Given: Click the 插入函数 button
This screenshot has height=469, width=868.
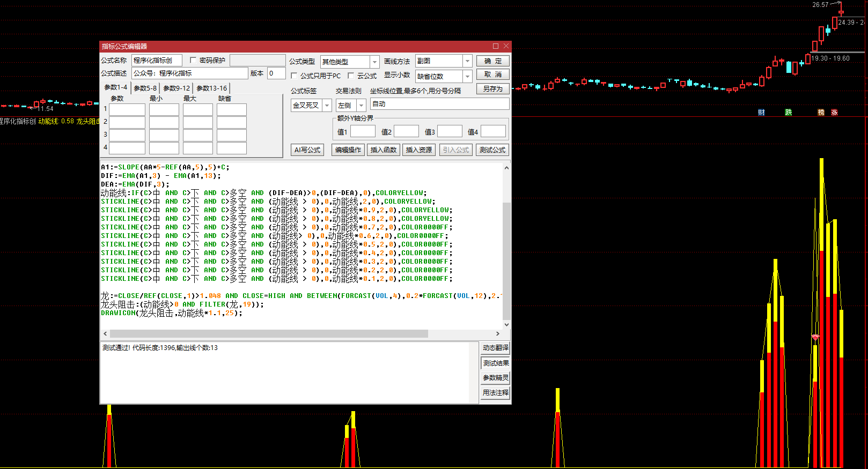Looking at the screenshot, I should [x=383, y=150].
